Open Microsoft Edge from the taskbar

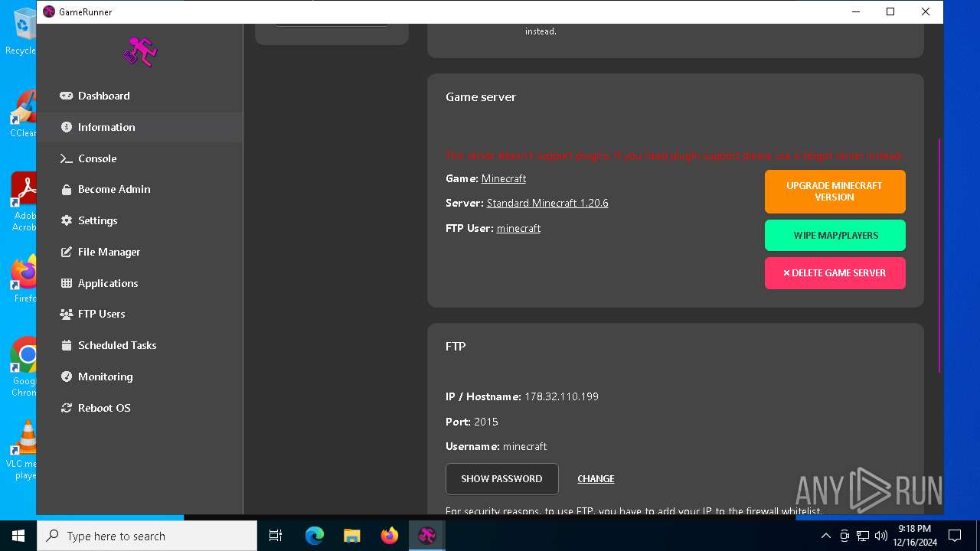[x=315, y=536]
